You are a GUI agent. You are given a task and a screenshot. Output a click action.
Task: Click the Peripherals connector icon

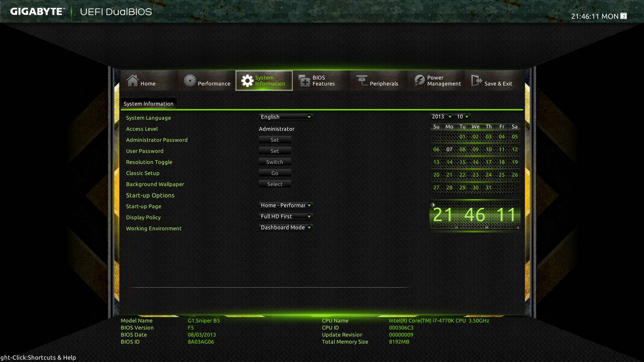point(362,81)
